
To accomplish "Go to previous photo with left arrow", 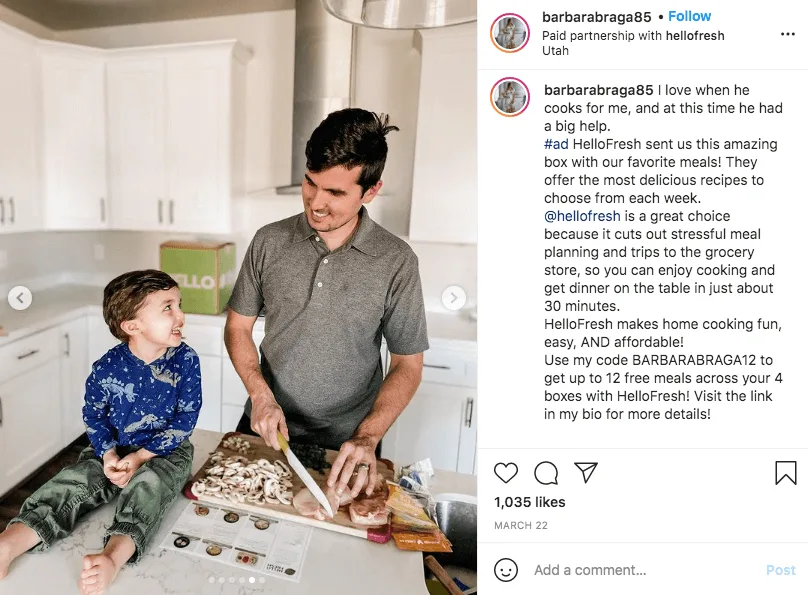I will click(x=20, y=298).
